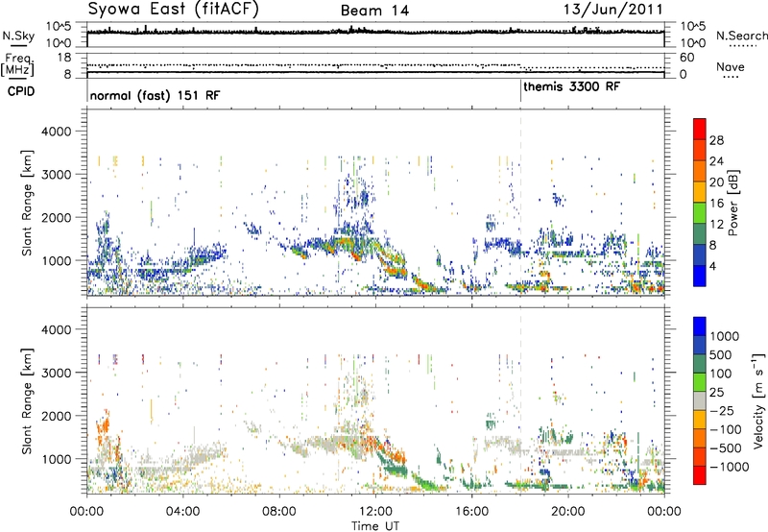Click the "Power [dB]" colorbar label
This screenshot has width=768, height=532.
coord(732,203)
